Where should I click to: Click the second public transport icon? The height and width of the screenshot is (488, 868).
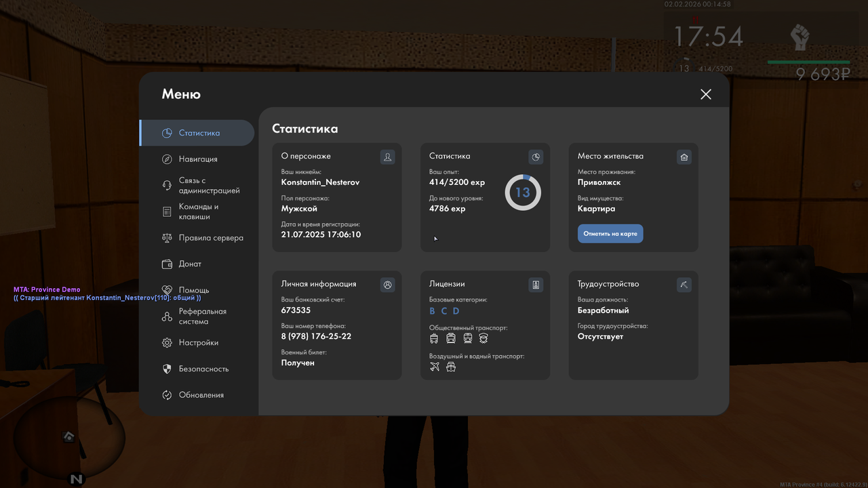point(451,338)
